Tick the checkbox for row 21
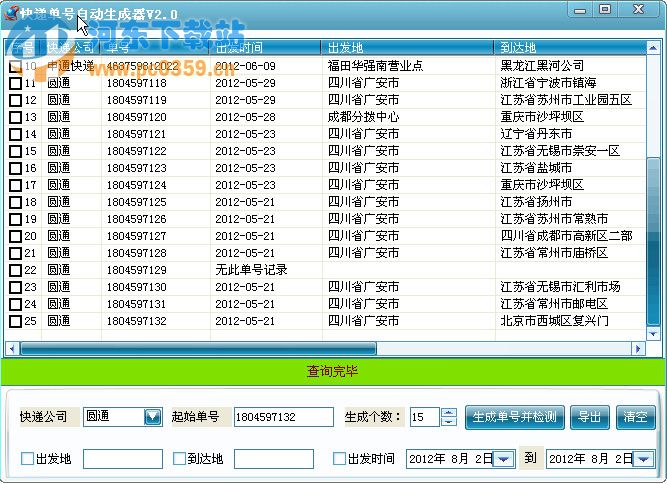 coord(15,253)
